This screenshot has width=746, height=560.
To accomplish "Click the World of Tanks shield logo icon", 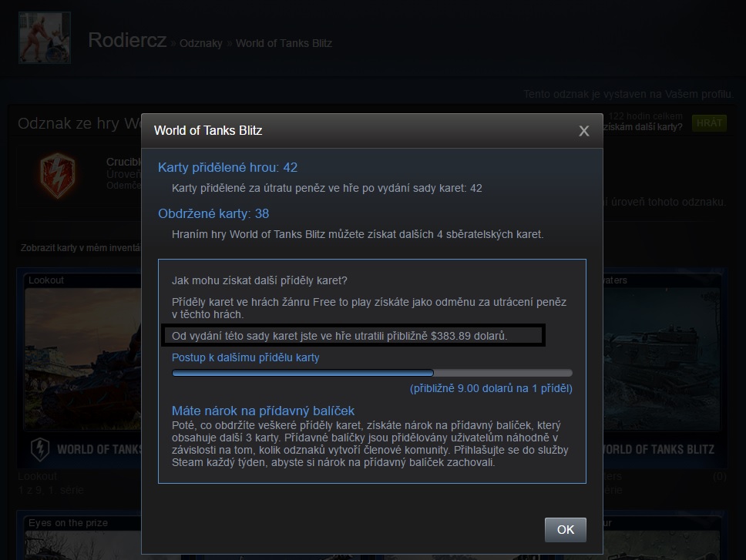I will (x=40, y=449).
